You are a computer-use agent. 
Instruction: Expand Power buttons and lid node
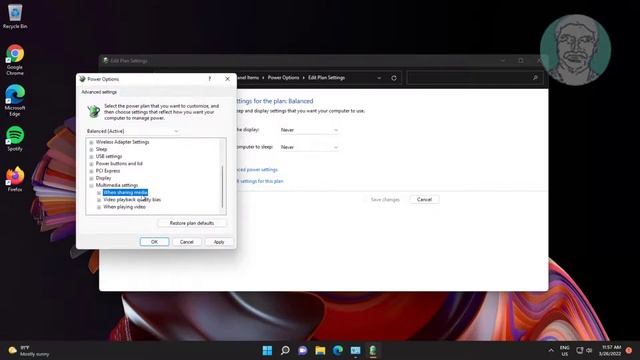click(x=91, y=164)
